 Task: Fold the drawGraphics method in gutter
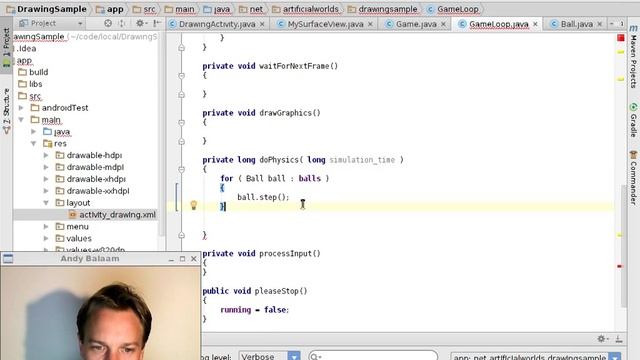[182, 122]
